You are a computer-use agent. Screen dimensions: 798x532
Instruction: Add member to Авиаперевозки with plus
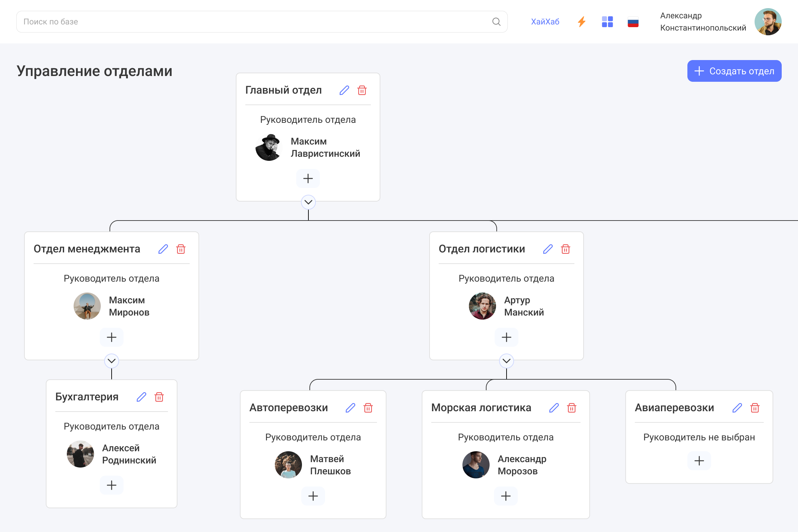click(699, 461)
